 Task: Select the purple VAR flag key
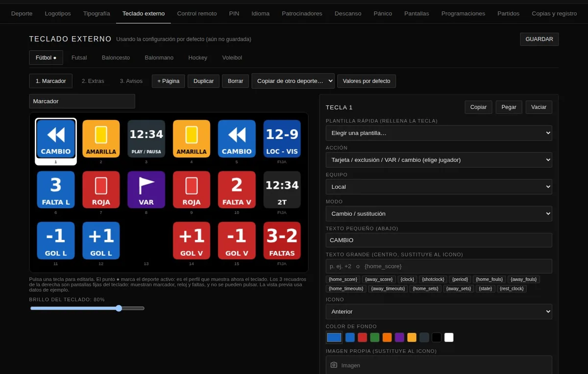146,189
